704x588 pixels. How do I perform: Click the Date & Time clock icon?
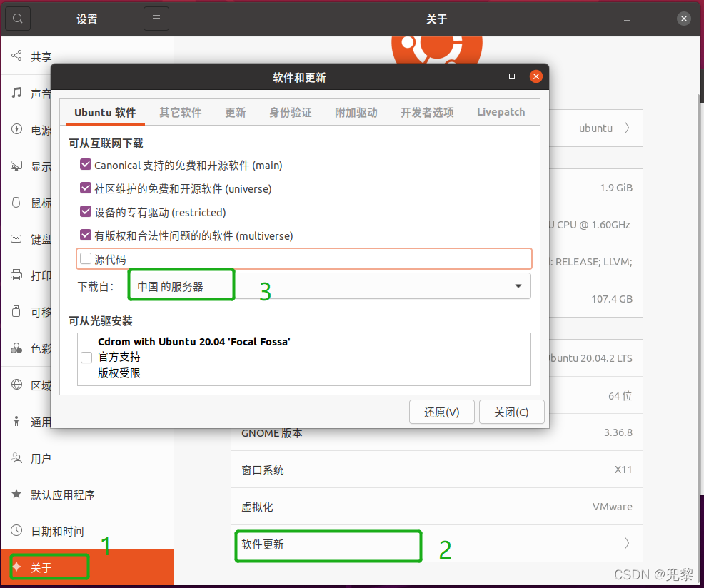tap(16, 530)
